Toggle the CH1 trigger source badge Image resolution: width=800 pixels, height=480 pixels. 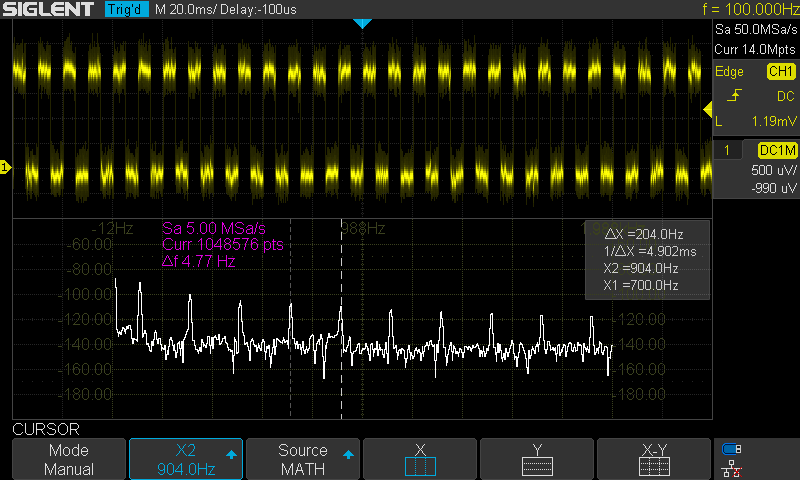pyautogui.click(x=780, y=72)
